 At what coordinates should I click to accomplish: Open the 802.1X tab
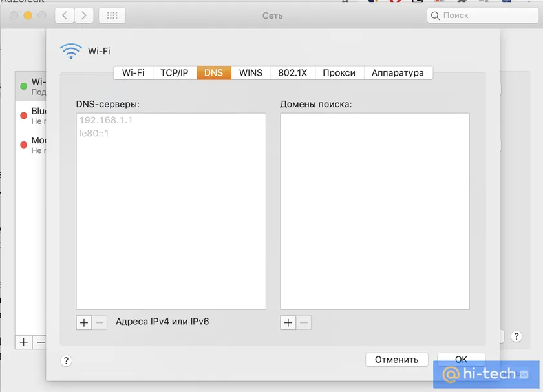click(293, 73)
